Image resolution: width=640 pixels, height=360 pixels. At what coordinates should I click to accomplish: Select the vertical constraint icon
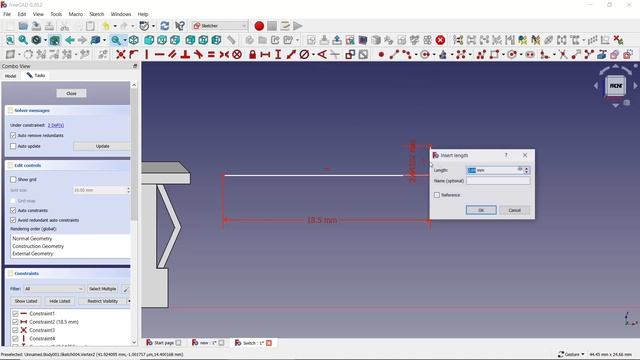(x=147, y=54)
